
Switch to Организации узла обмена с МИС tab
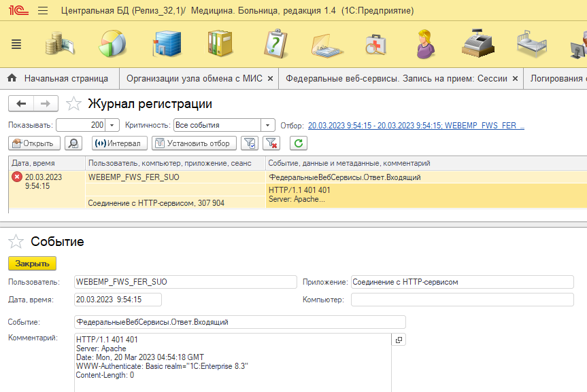pyautogui.click(x=195, y=79)
